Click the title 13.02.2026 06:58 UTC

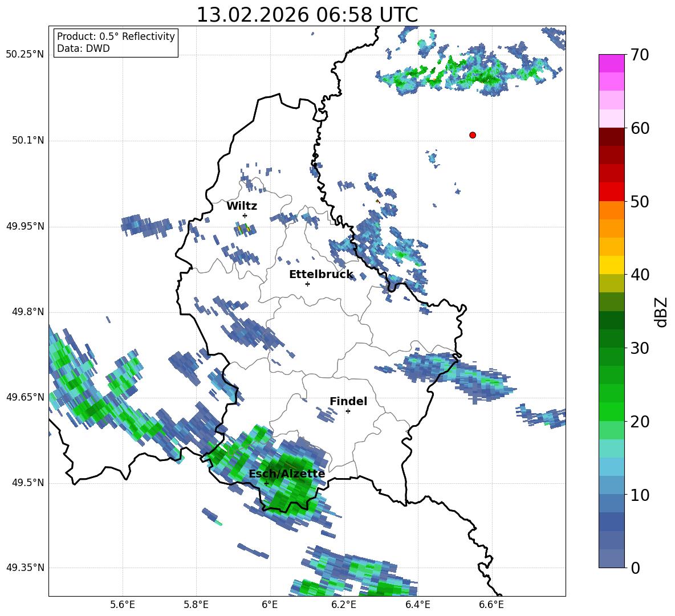tap(307, 15)
